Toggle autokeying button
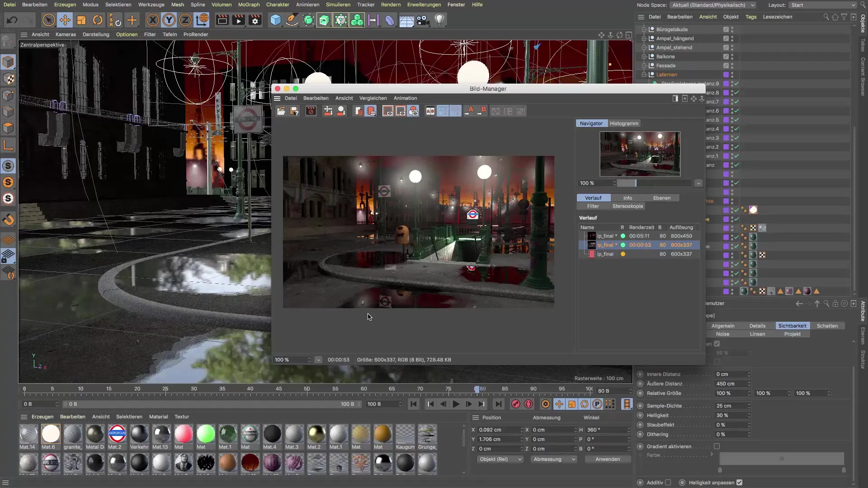This screenshot has height=488, width=868. coord(528,404)
